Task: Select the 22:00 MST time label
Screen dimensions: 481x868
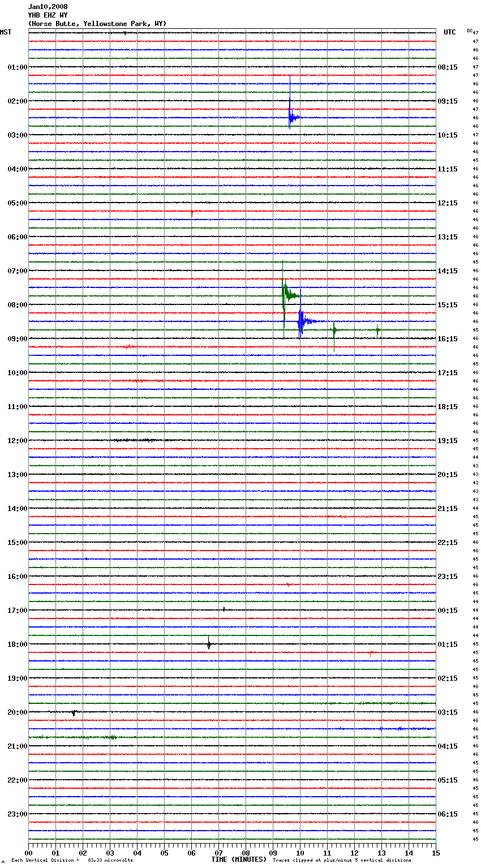Action: pos(18,780)
